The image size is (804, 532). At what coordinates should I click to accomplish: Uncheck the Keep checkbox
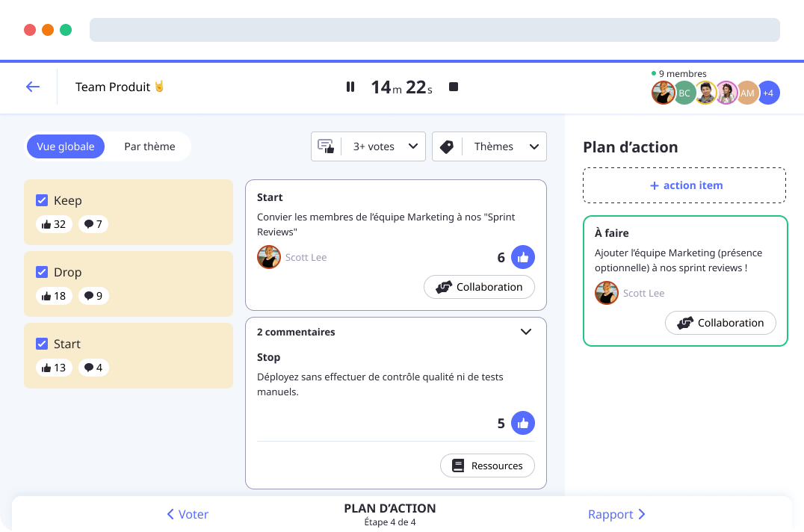coord(42,200)
